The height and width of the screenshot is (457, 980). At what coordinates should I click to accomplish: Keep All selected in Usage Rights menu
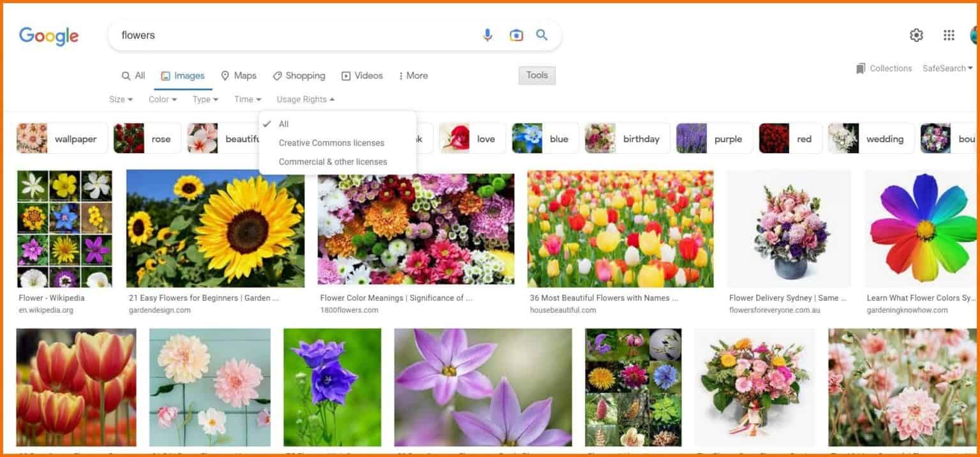[283, 124]
